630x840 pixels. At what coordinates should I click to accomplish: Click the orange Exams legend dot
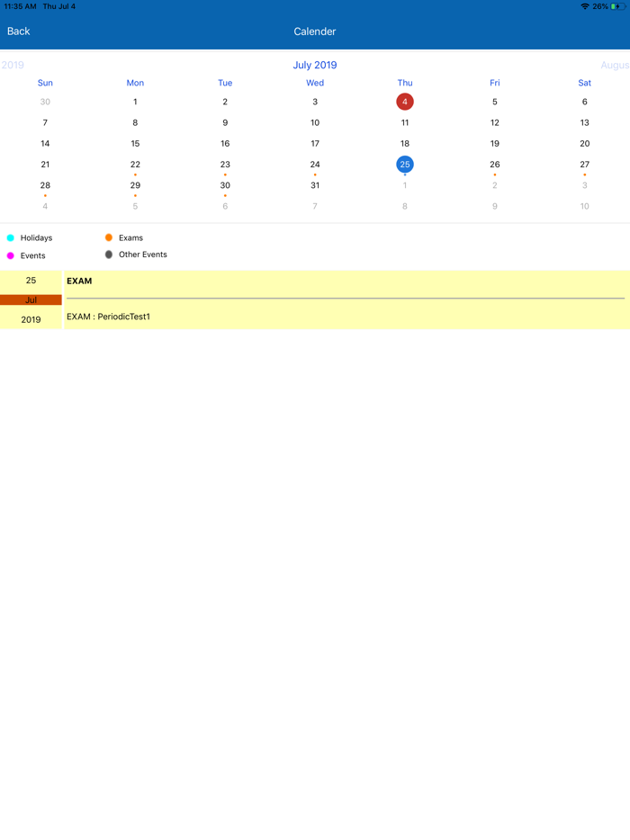[109, 237]
